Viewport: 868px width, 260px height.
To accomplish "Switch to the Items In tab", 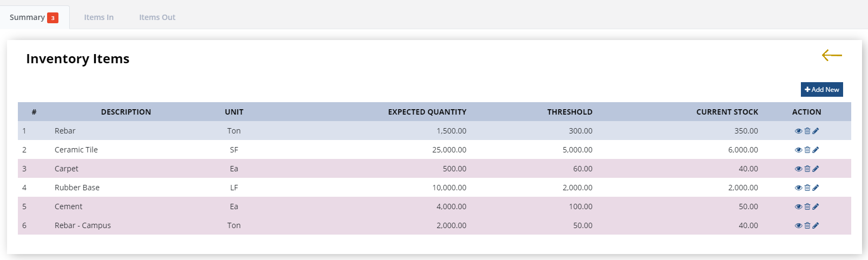I will [98, 17].
